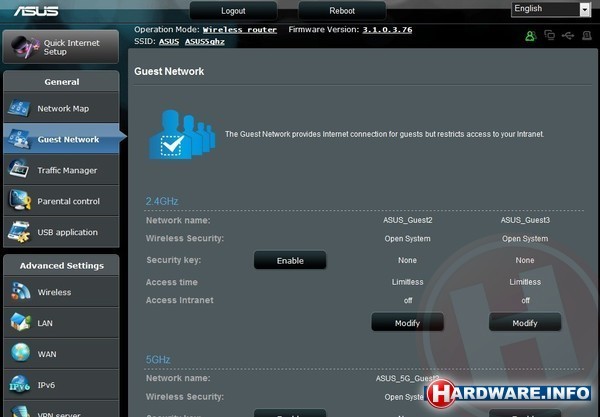
Task: Click the green guest network status icon
Action: 530,36
